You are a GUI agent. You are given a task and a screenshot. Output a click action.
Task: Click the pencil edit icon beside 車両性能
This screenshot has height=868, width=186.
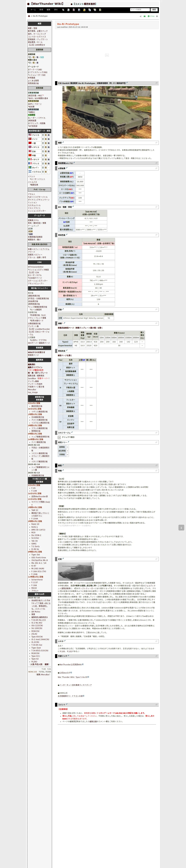[66, 235]
